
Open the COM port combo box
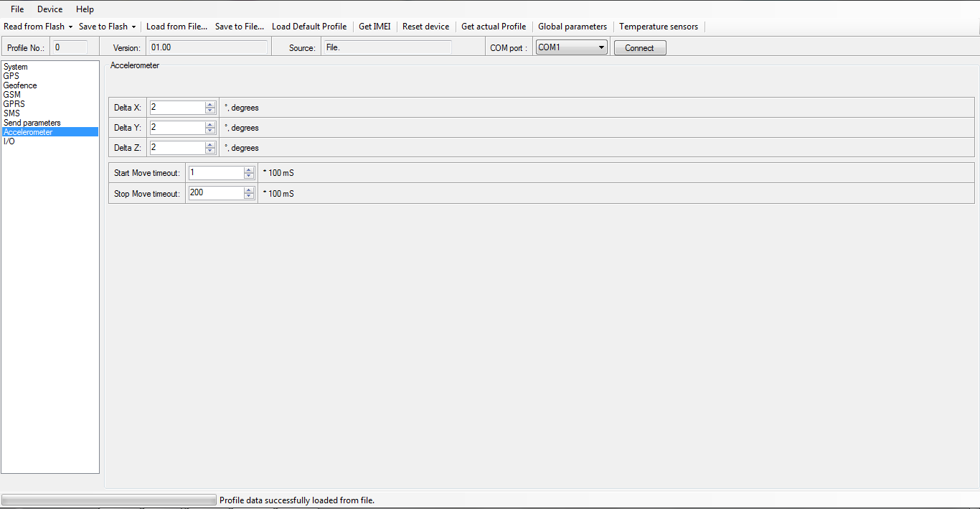coord(571,47)
